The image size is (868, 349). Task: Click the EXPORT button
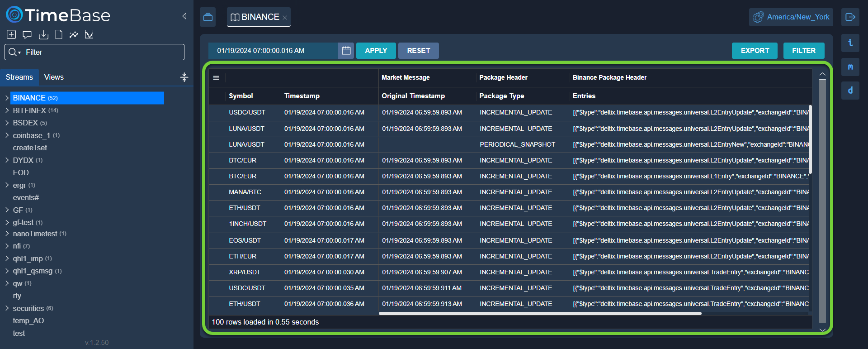pos(755,51)
